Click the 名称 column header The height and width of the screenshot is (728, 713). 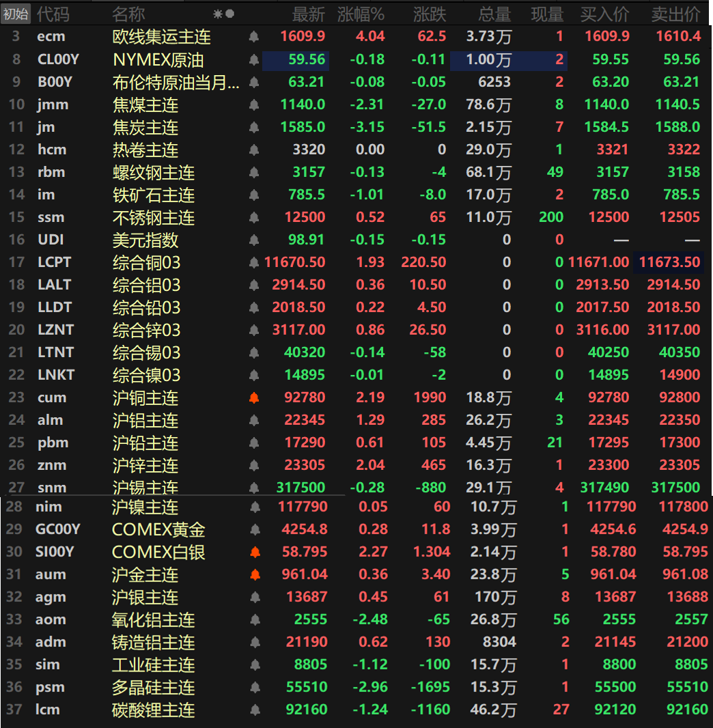(x=128, y=14)
